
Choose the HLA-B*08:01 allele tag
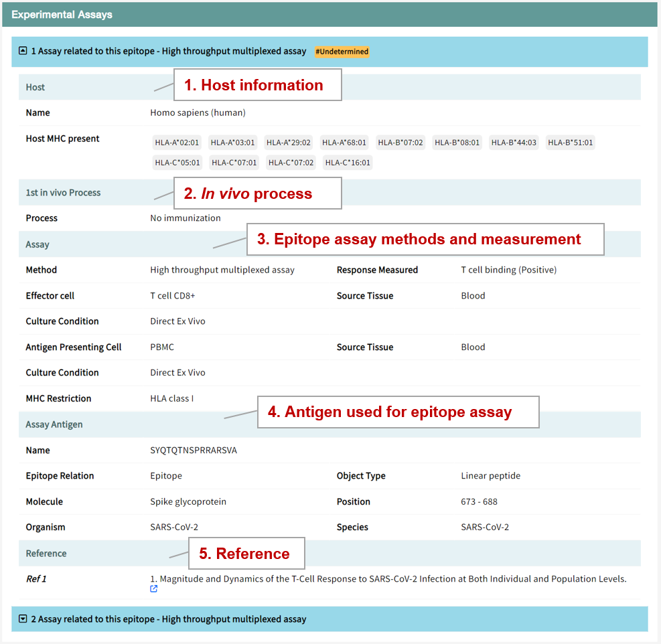[457, 143]
